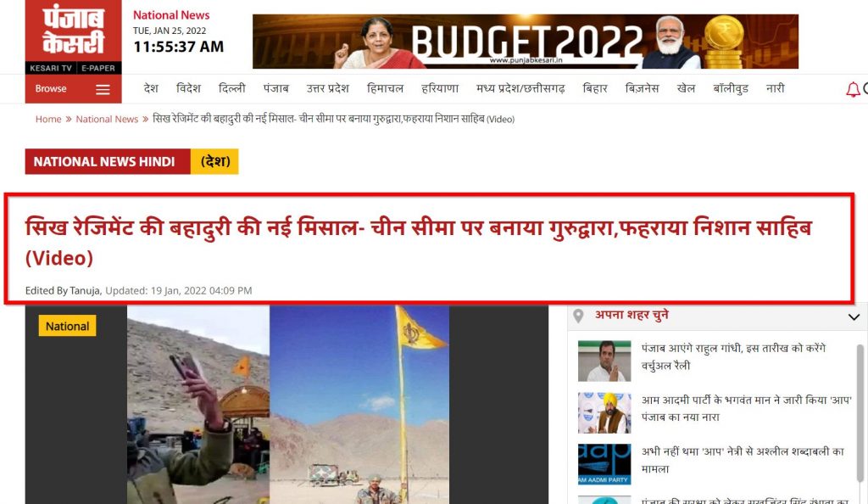Screen dimensions: 868x504
Task: Click the location pin icon
Action: click(x=578, y=316)
